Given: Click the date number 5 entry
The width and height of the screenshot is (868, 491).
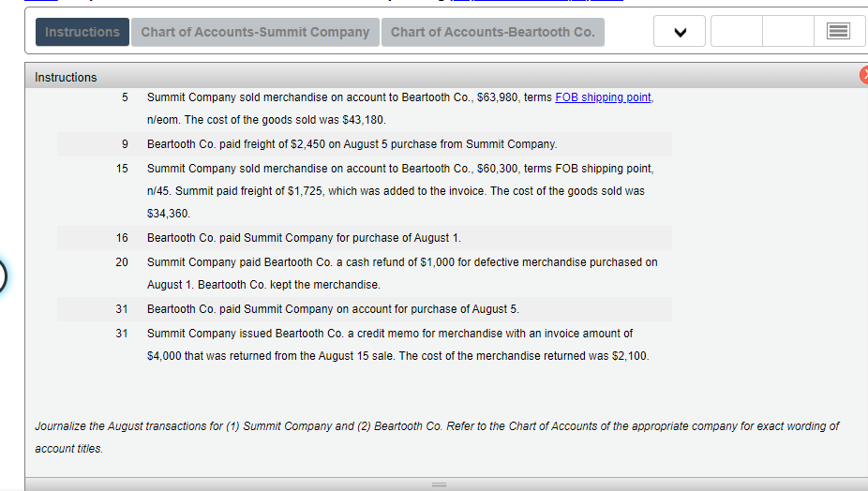Looking at the screenshot, I should [125, 97].
